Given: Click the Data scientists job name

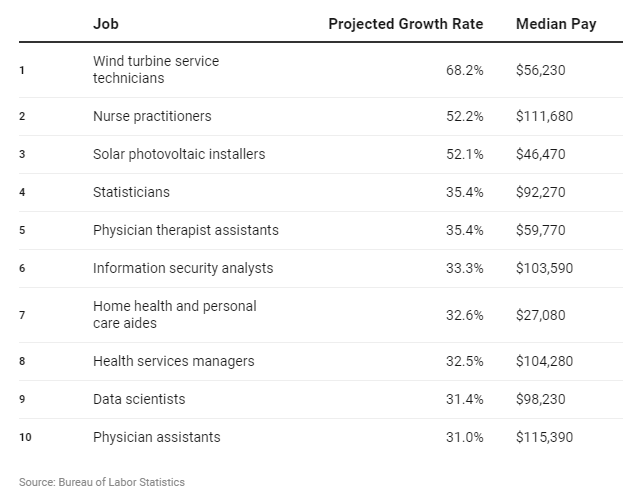Looking at the screenshot, I should click(139, 399).
